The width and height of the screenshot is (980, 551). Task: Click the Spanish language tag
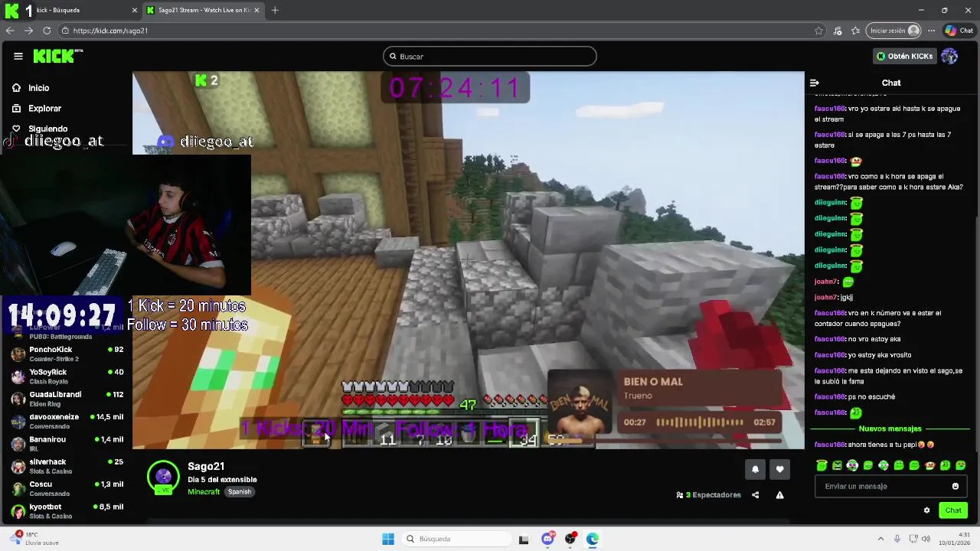point(239,491)
